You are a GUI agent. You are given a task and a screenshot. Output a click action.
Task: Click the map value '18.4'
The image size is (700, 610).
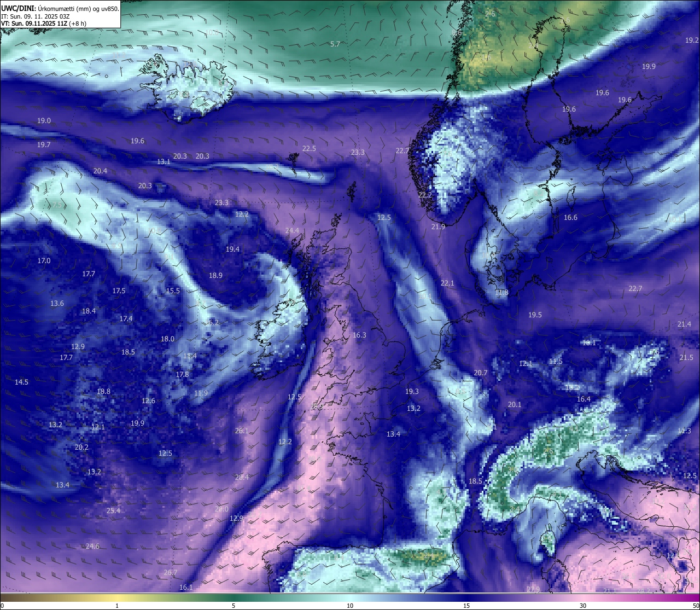tap(89, 311)
